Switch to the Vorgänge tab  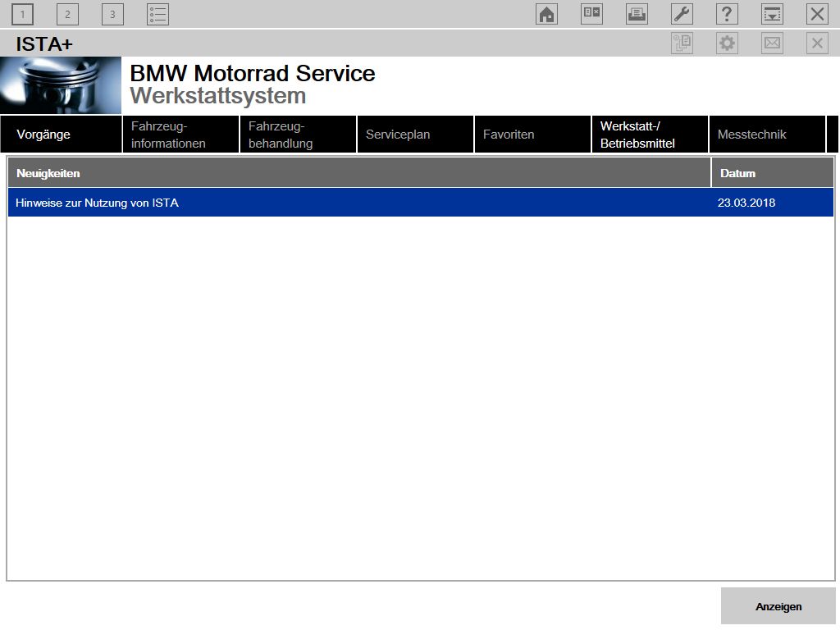click(61, 134)
